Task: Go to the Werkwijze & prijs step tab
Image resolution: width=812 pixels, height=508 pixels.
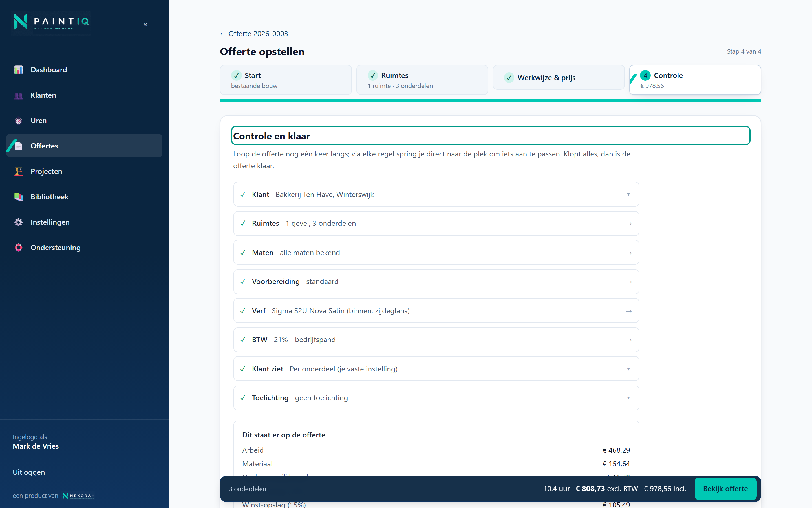Action: [x=559, y=78]
